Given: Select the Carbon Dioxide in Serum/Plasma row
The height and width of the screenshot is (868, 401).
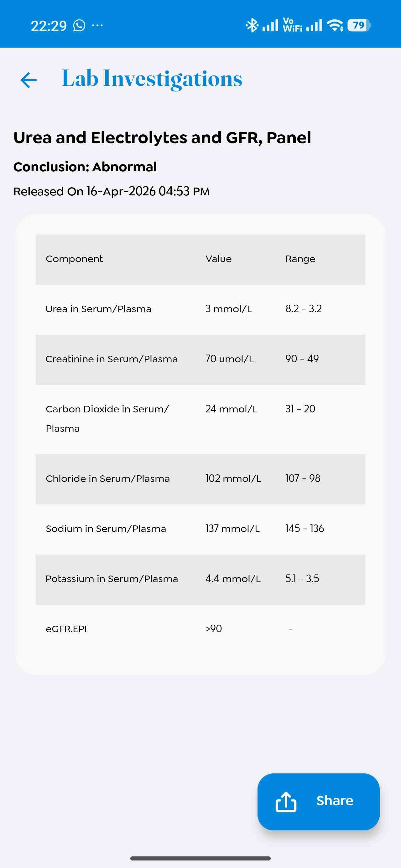Looking at the screenshot, I should click(200, 419).
